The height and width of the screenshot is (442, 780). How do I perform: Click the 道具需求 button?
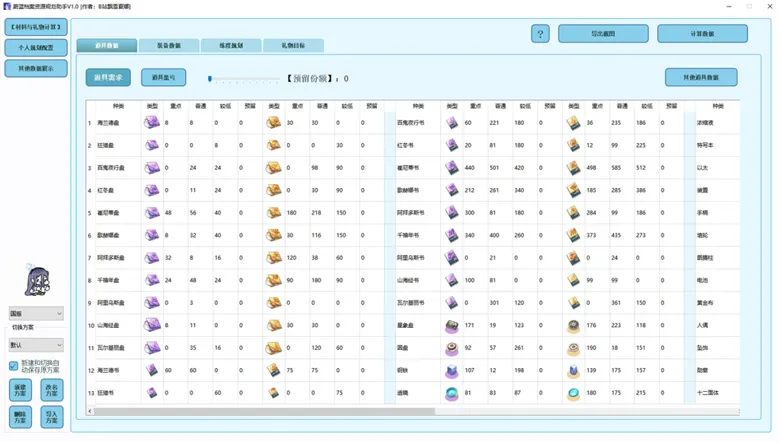108,78
